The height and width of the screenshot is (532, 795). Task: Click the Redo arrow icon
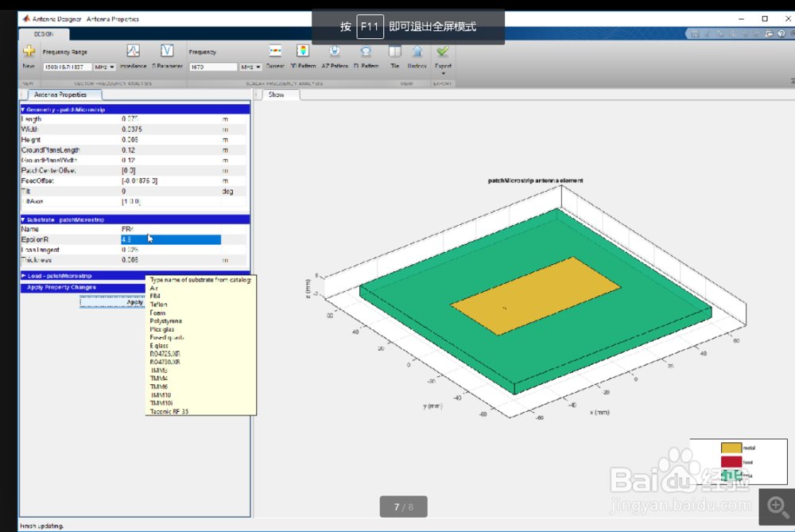(x=757, y=34)
